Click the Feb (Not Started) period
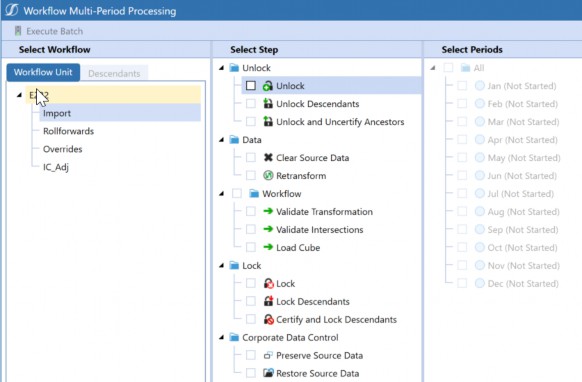Screen dimensions: 582x382 click(x=523, y=104)
